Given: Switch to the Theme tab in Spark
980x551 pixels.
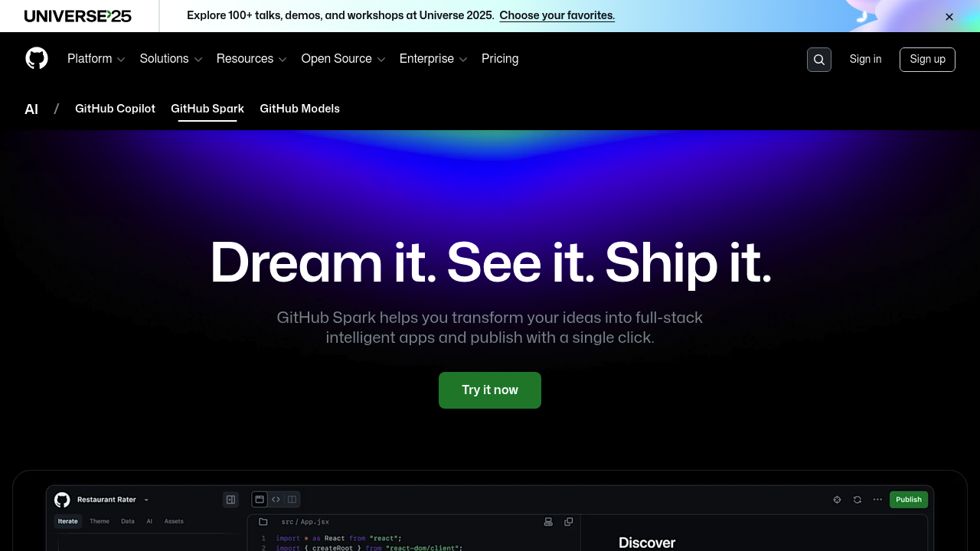Looking at the screenshot, I should tap(99, 521).
